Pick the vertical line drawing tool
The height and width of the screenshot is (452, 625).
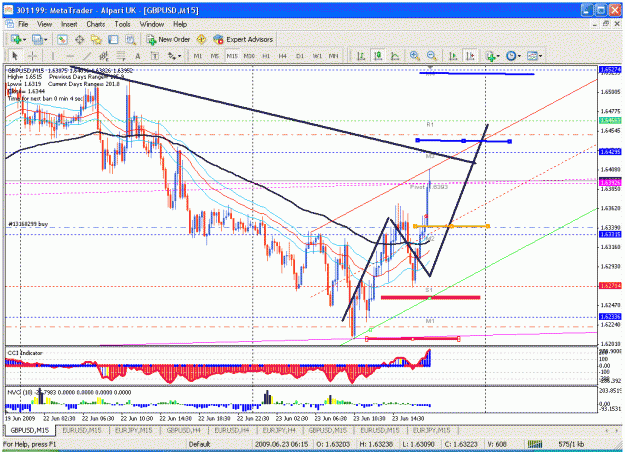click(x=53, y=56)
